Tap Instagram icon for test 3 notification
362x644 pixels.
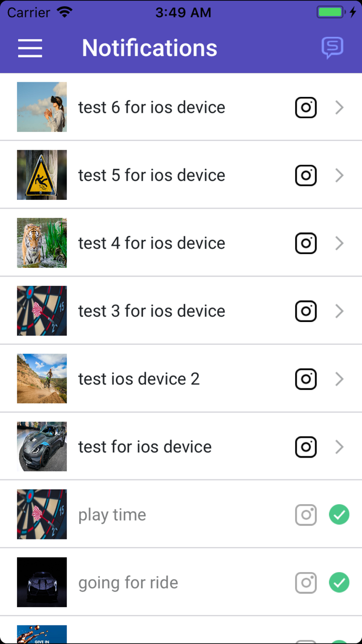coord(306,311)
